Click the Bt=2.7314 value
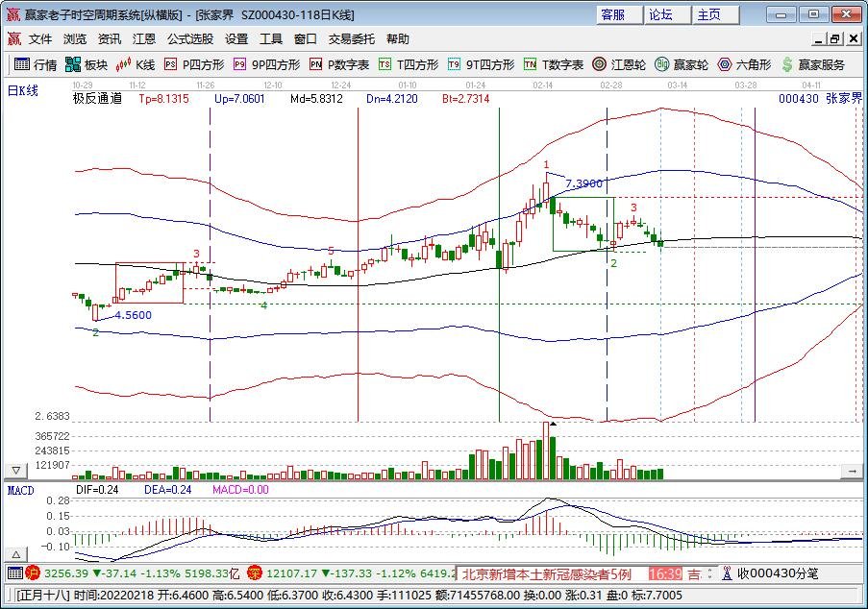The height and width of the screenshot is (609, 868). pyautogui.click(x=465, y=98)
